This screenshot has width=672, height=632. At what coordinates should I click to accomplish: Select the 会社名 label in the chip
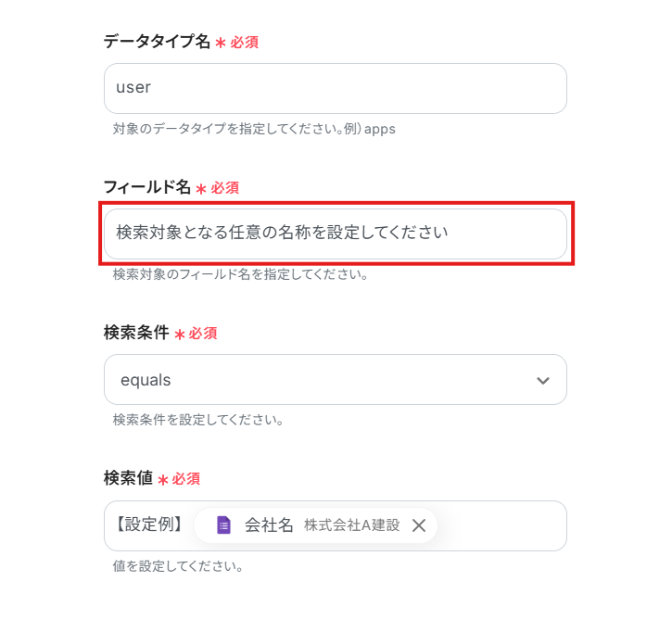(x=269, y=525)
